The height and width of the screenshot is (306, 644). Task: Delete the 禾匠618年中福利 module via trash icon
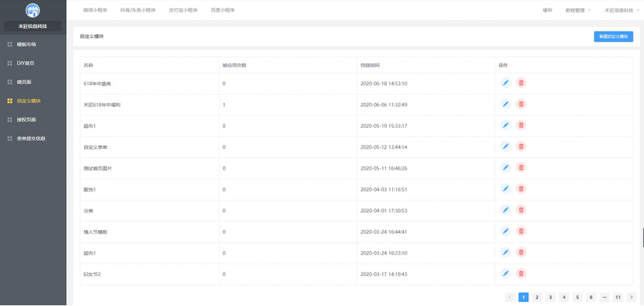(521, 104)
